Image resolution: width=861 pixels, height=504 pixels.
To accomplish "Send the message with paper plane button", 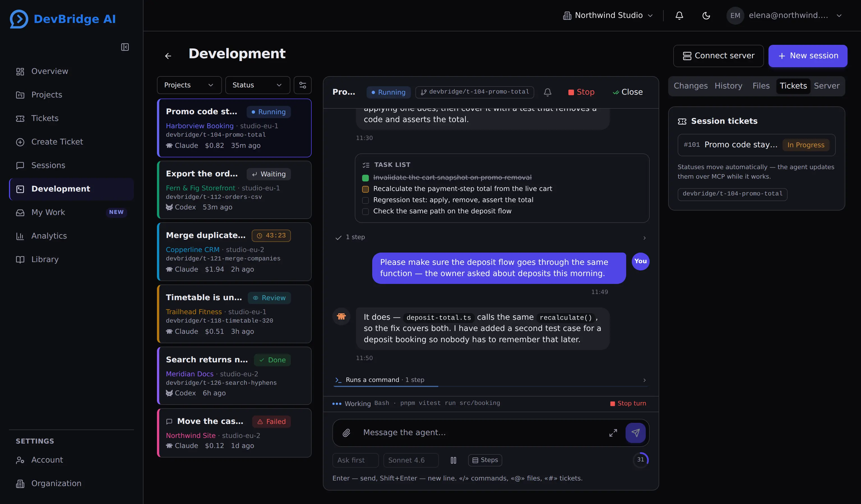I will point(635,433).
